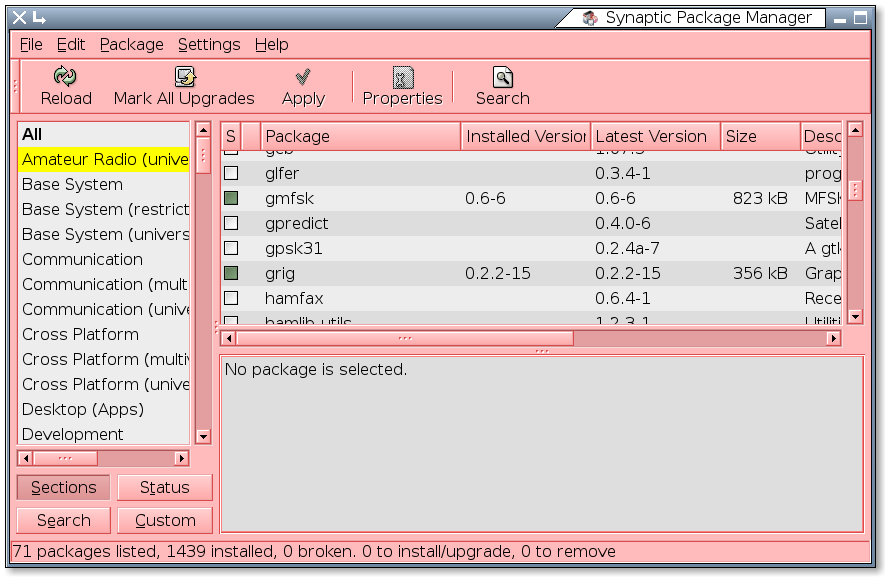Toggle installed status box for grig
Screen dimensions: 885x577
(231, 273)
